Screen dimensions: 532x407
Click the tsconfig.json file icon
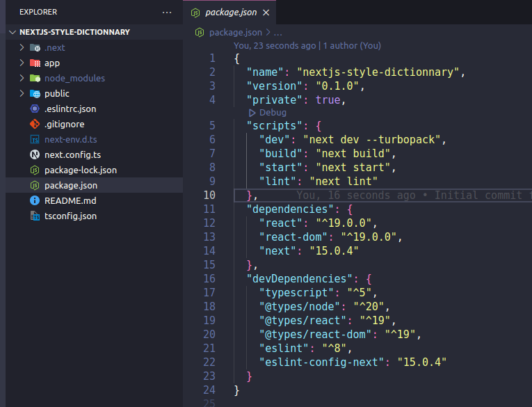tap(35, 216)
